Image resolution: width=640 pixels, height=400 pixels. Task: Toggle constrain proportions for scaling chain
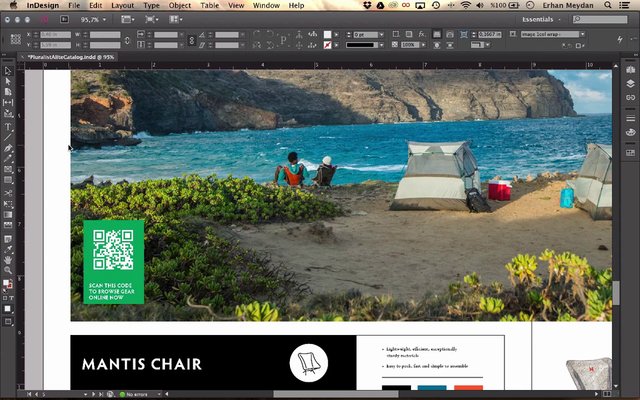[191, 40]
